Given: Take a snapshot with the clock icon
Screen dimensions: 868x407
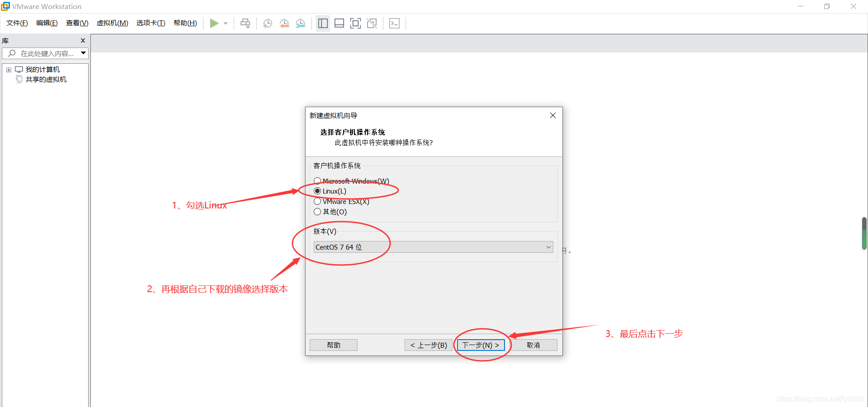Looking at the screenshot, I should click(268, 24).
